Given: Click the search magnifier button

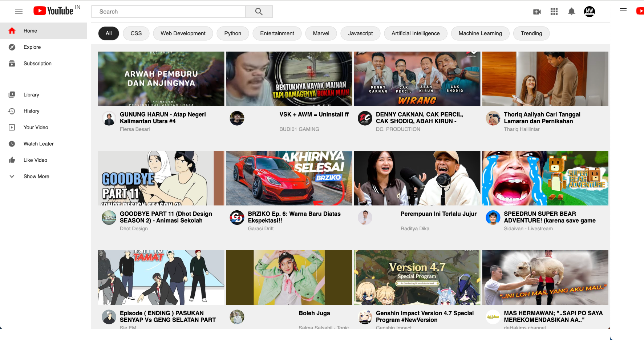Looking at the screenshot, I should [x=259, y=12].
